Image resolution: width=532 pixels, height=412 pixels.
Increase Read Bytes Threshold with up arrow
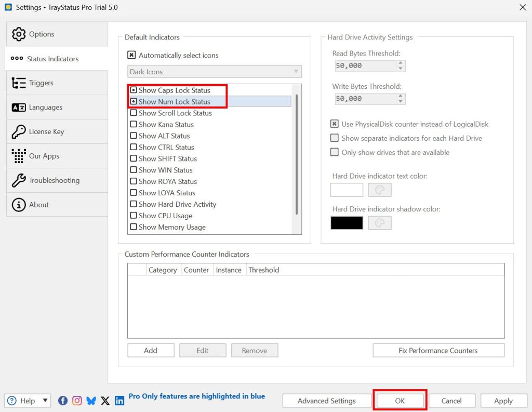(401, 63)
